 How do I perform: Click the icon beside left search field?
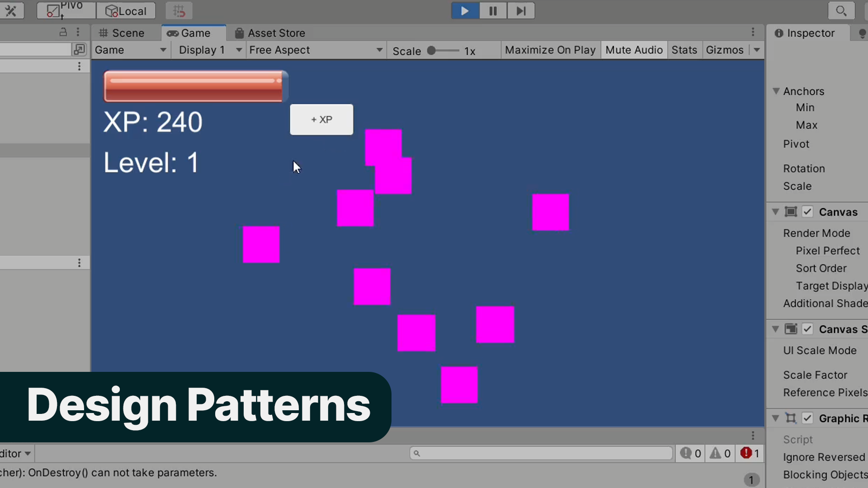point(79,49)
